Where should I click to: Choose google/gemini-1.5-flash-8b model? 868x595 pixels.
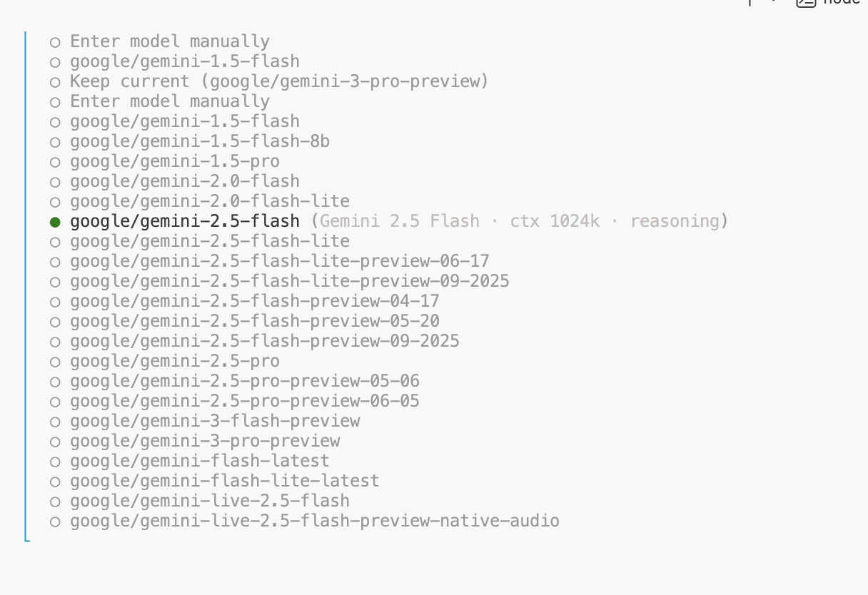click(199, 141)
